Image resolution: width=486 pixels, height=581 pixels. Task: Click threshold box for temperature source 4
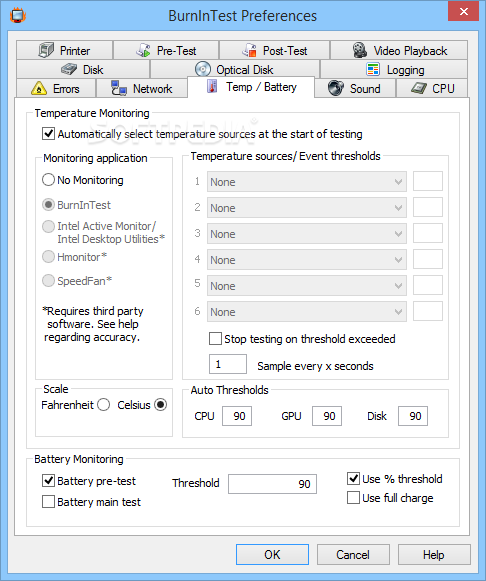(428, 259)
